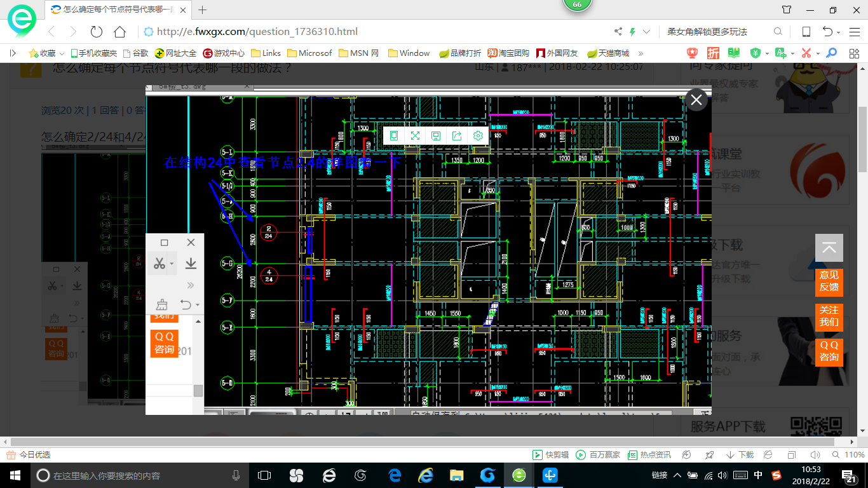Open 下载 downloads in status bar
Screen dimensions: 868x488
[x=740, y=455]
